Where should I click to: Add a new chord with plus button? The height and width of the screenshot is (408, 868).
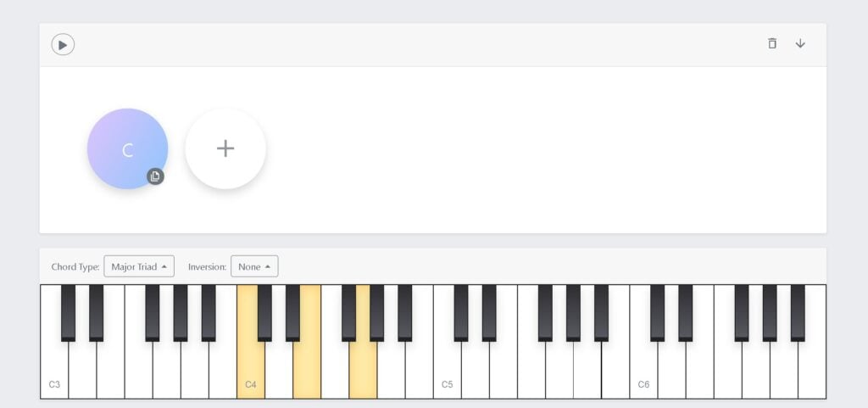pos(225,148)
